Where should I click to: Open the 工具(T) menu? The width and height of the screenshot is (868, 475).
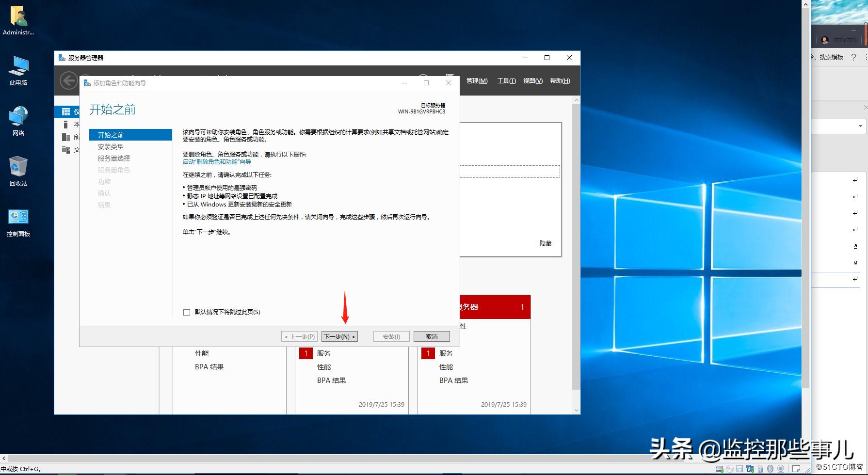coord(506,81)
